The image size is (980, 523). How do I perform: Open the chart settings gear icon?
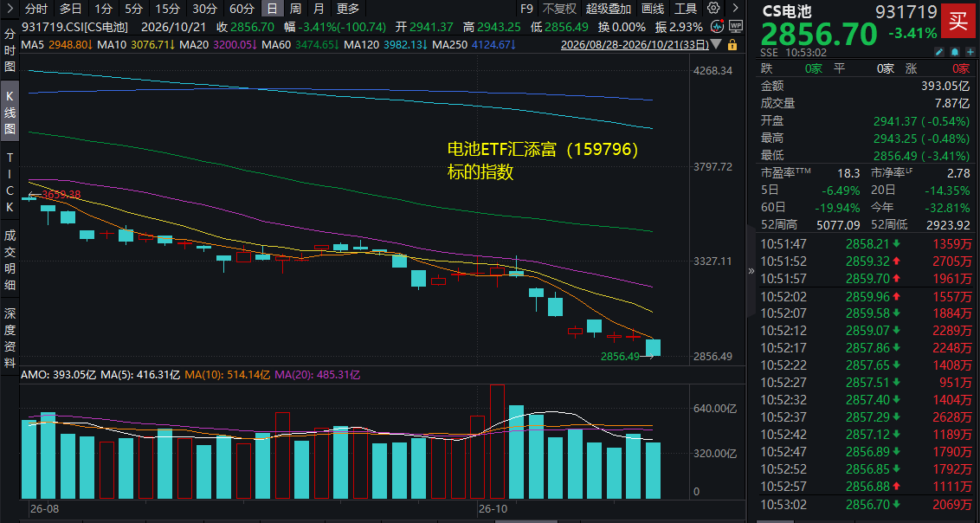pyautogui.click(x=713, y=9)
